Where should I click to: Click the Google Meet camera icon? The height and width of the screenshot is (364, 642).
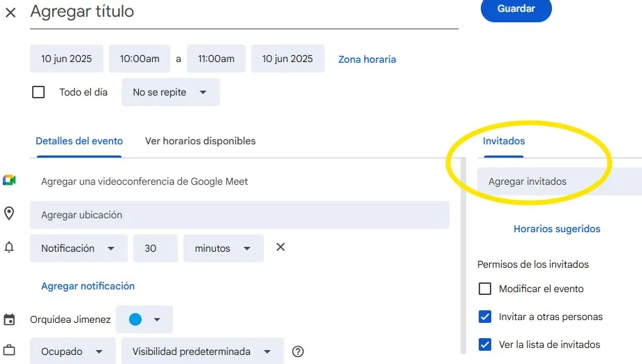point(9,181)
